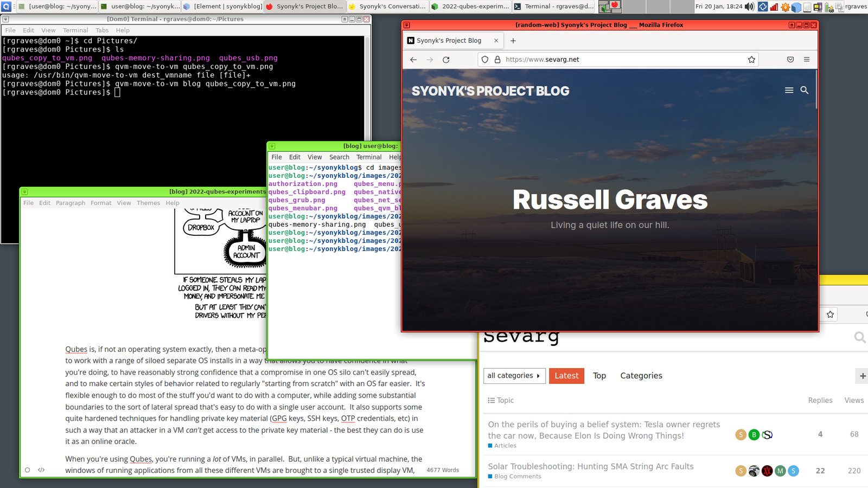This screenshot has height=488, width=868.
Task: Open 'Solar Troubleshooting: Hunting SMA String' topic
Action: pyautogui.click(x=590, y=466)
